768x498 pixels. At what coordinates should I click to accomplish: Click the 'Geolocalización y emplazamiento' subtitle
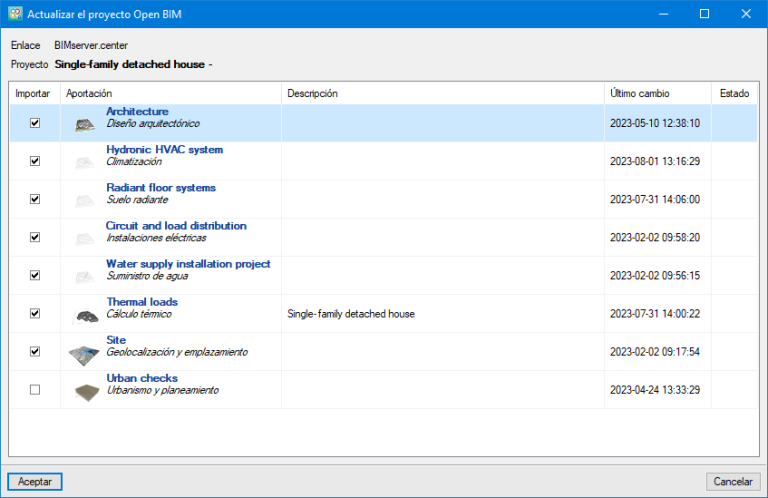pyautogui.click(x=177, y=352)
